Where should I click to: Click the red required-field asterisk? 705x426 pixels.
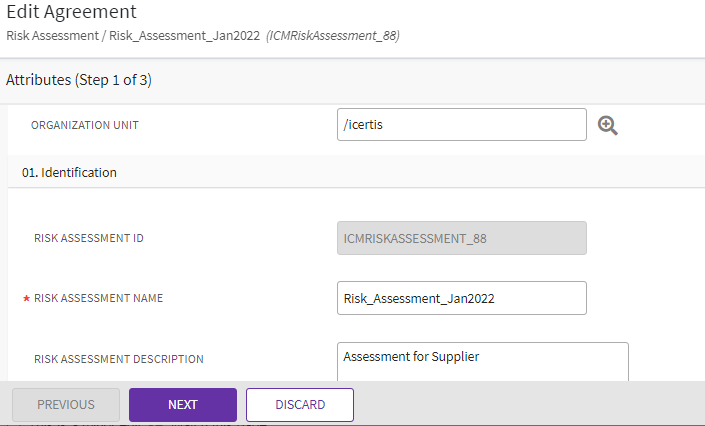tap(26, 299)
